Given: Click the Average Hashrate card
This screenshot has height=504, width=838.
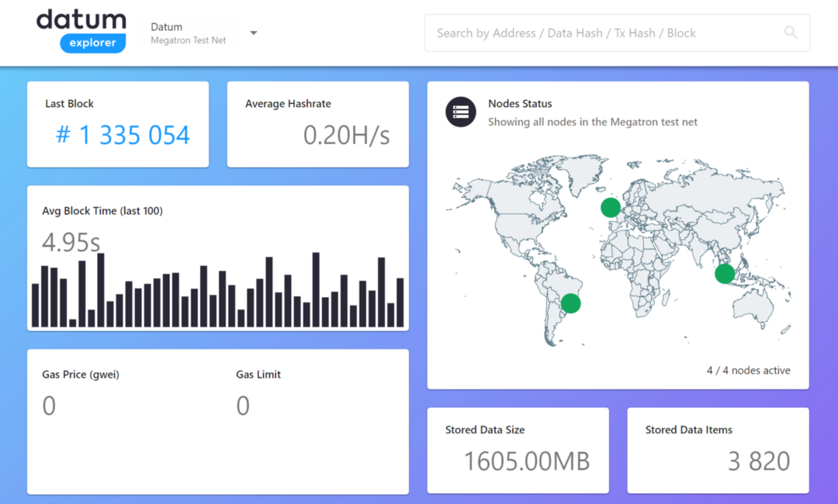Looking at the screenshot, I should pos(318,124).
